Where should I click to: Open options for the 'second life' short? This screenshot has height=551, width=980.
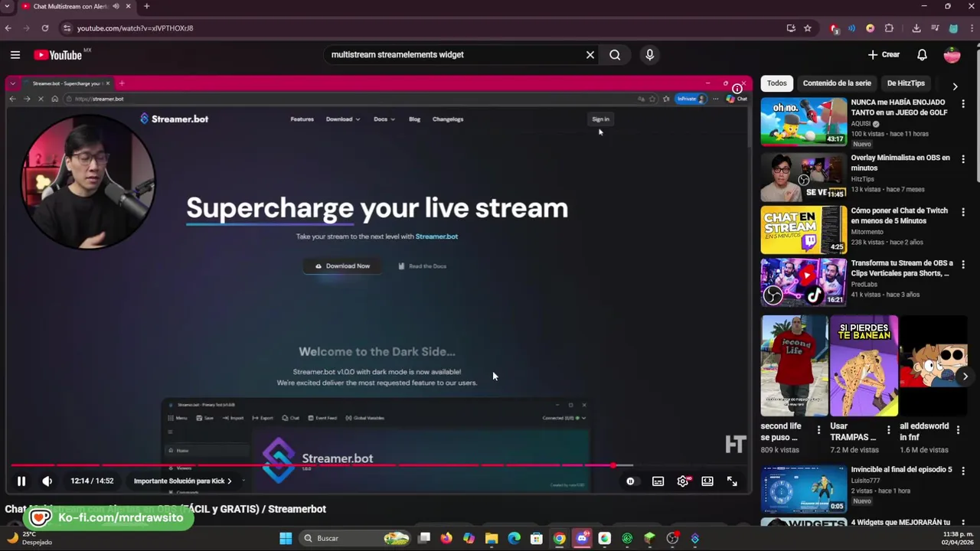(818, 429)
